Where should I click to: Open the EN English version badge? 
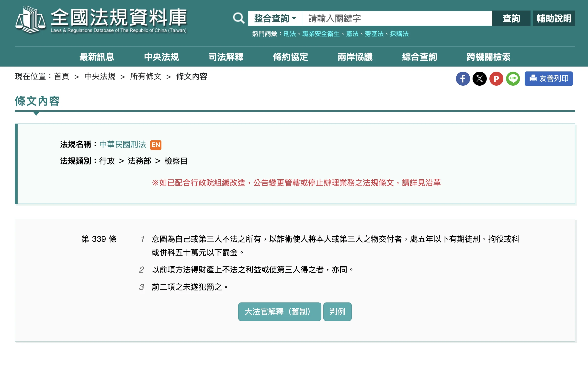tap(156, 145)
